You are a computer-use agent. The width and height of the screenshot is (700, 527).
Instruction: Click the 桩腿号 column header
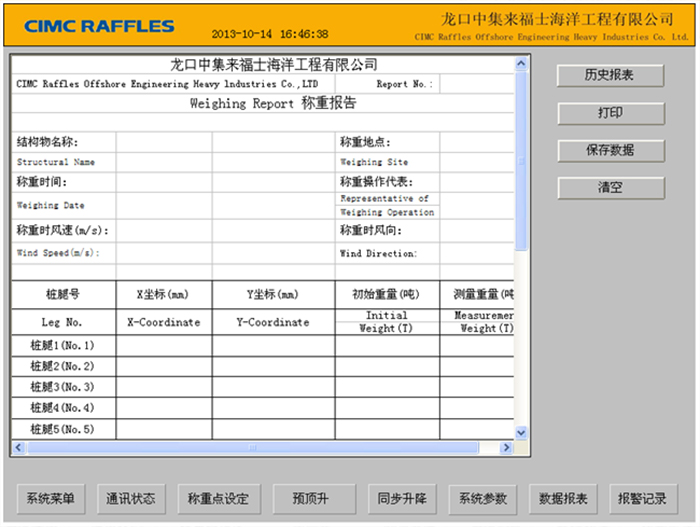(x=63, y=294)
